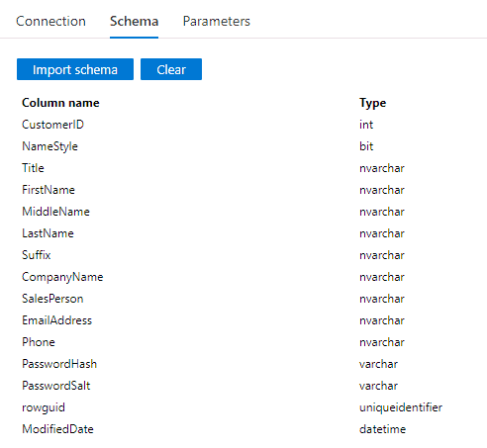Click the ModifiedDate column name
Viewport: 487px width, 448px height.
click(x=57, y=429)
